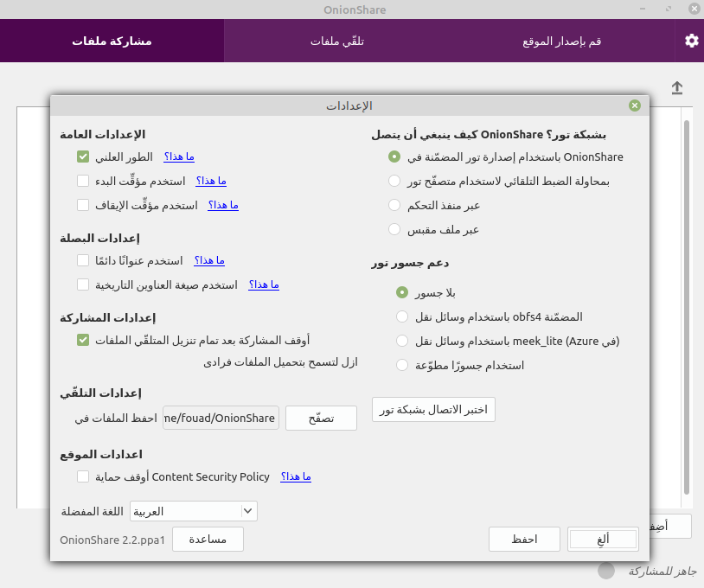Open the مساعدة help button
This screenshot has width=704, height=588.
point(208,539)
